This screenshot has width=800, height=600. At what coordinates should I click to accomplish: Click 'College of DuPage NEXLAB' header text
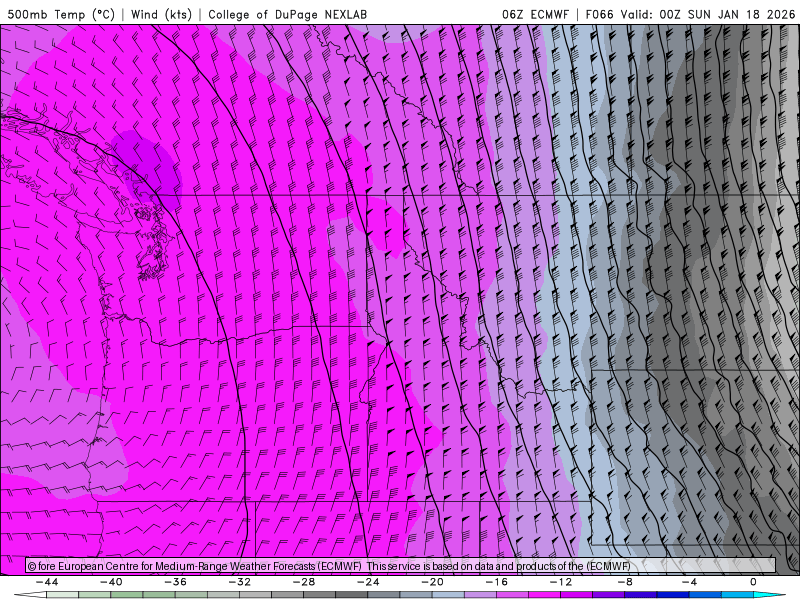coord(287,14)
